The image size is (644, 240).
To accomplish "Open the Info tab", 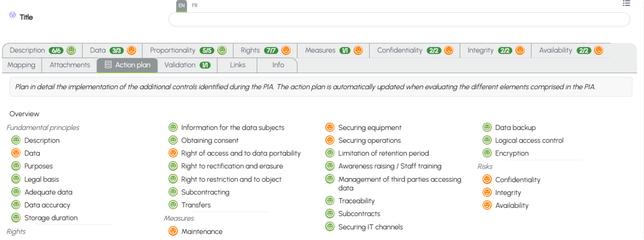I will [x=278, y=65].
